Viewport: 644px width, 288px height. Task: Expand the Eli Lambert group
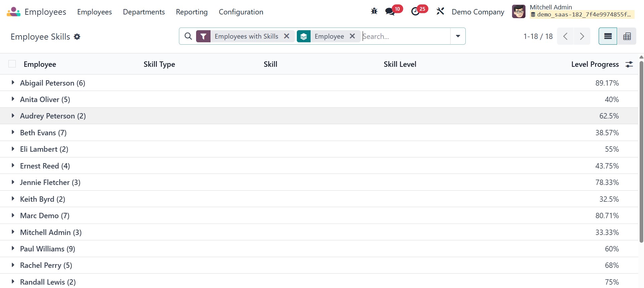click(13, 149)
